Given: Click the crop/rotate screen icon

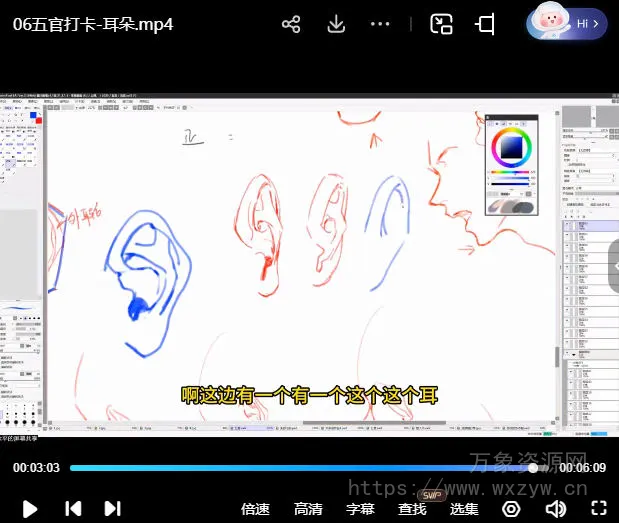Looking at the screenshot, I should 486,24.
